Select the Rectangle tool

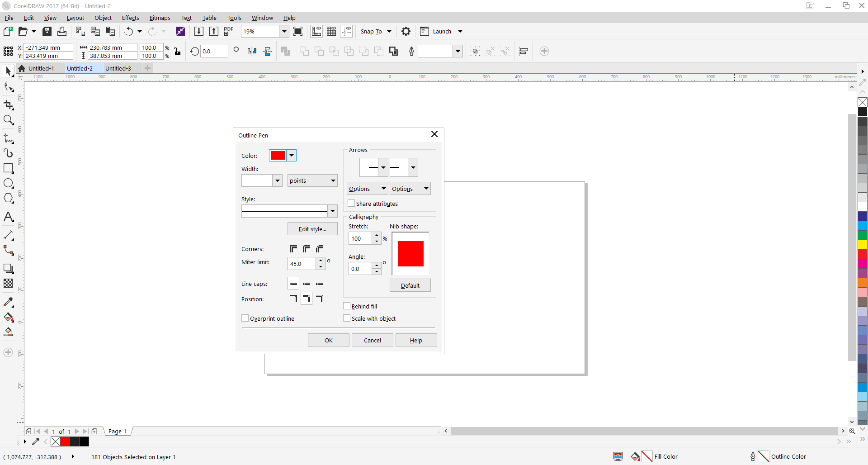click(x=8, y=168)
